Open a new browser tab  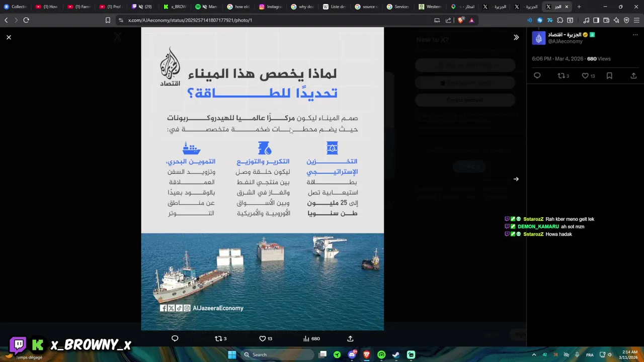(579, 7)
